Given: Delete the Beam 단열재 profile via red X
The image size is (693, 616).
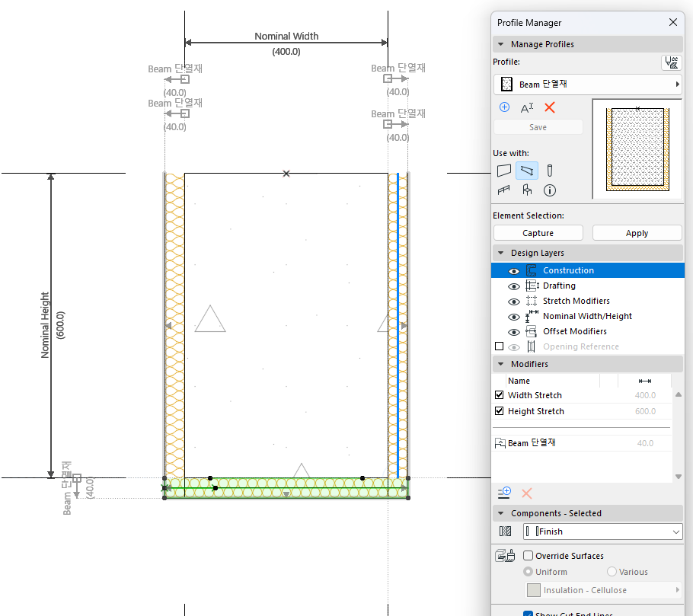Looking at the screenshot, I should coord(549,107).
